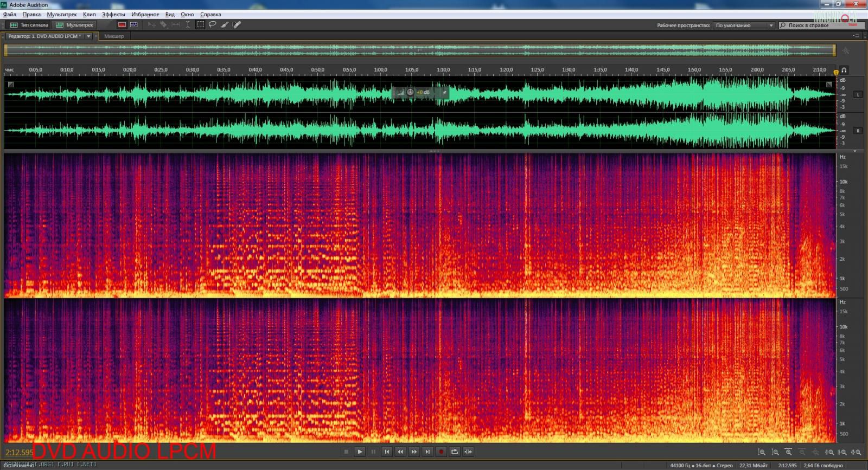
Task: Toggle the left channel L button
Action: [x=858, y=95]
